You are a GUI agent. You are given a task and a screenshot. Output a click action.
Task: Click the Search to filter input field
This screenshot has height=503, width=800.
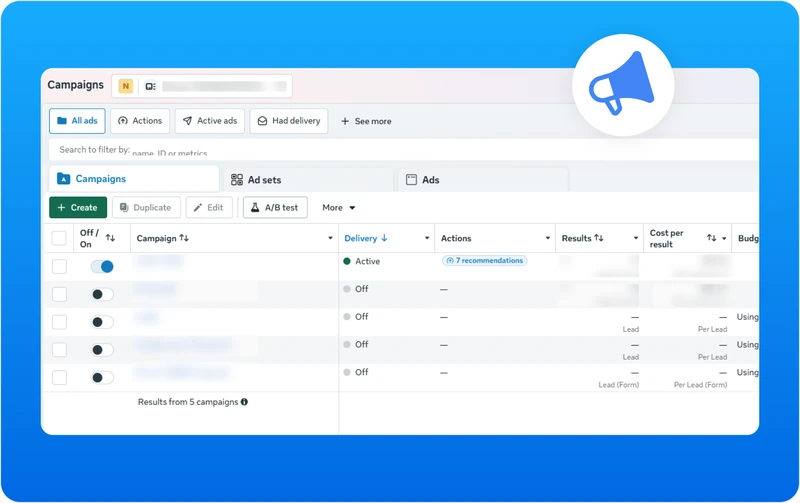point(403,150)
